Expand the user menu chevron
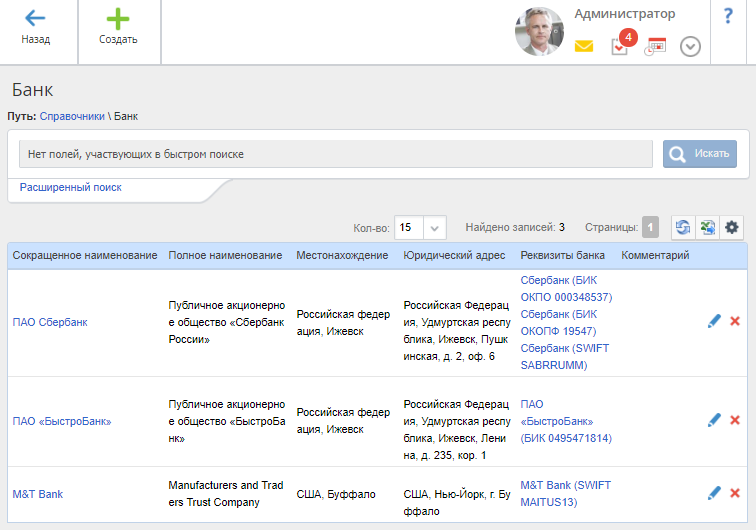Image resolution: width=756 pixels, height=530 pixels. pyautogui.click(x=690, y=46)
